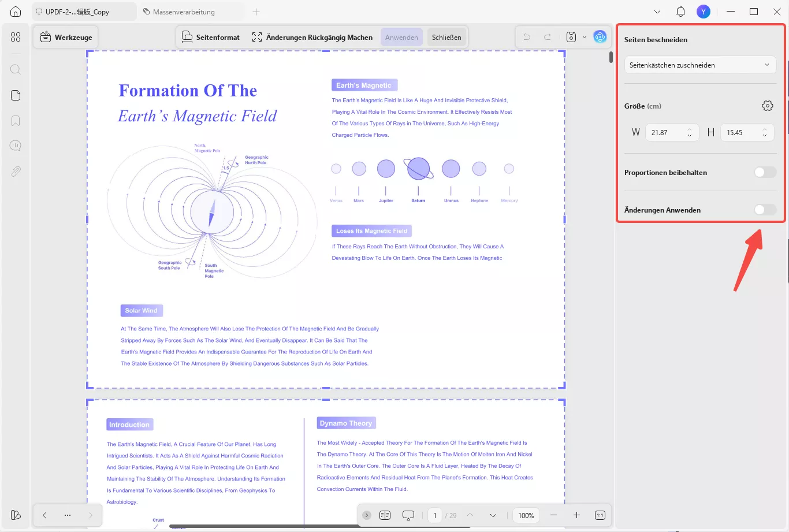Click the "Seiten beschneiden" panel title
This screenshot has height=532, width=789.
656,39
